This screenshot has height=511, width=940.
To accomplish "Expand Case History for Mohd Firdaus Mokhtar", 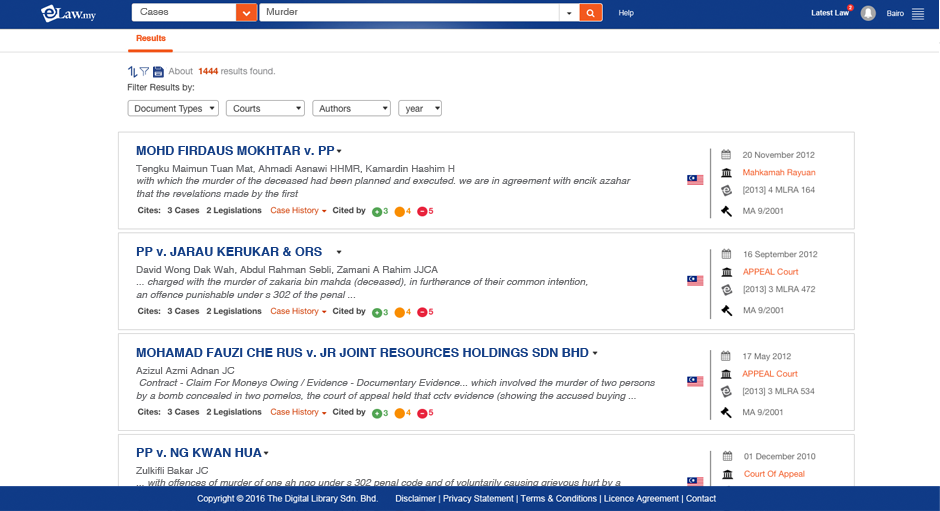I will (x=298, y=211).
